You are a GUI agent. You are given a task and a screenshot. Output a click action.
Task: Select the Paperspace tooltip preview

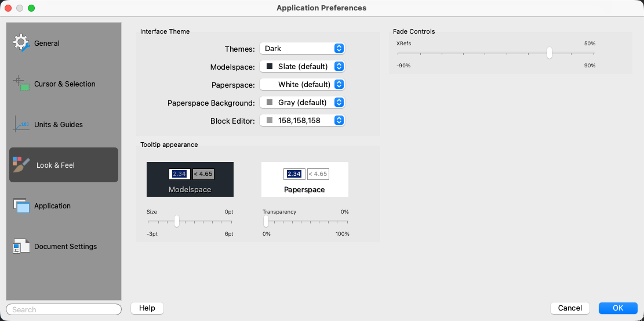[x=305, y=179]
